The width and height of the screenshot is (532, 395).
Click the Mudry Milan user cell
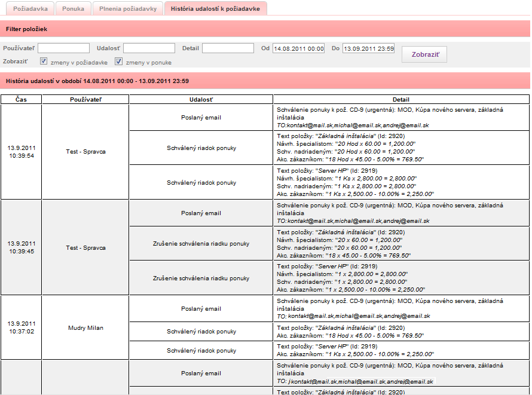(x=85, y=327)
